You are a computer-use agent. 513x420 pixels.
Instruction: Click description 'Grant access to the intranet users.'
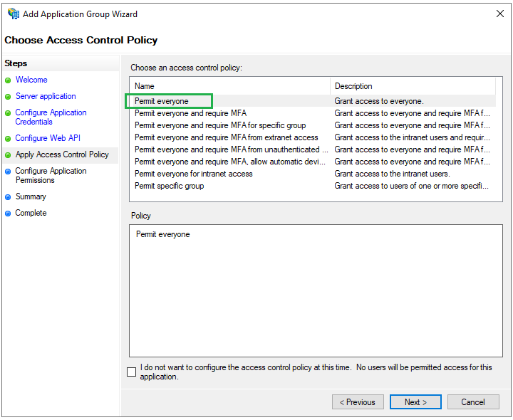pyautogui.click(x=393, y=174)
